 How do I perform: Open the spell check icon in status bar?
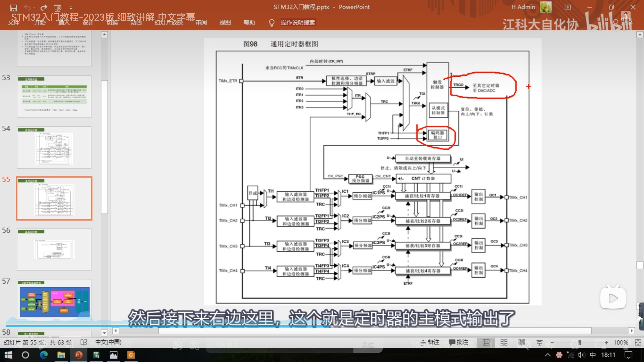click(84, 342)
